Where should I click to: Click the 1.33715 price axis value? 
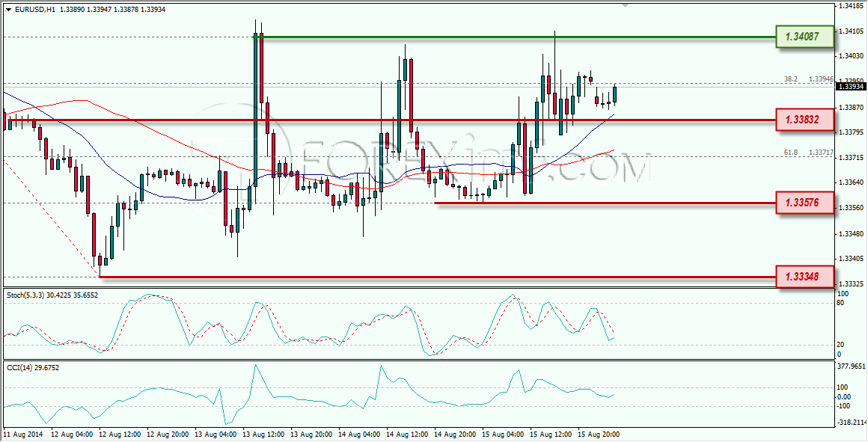pyautogui.click(x=852, y=158)
